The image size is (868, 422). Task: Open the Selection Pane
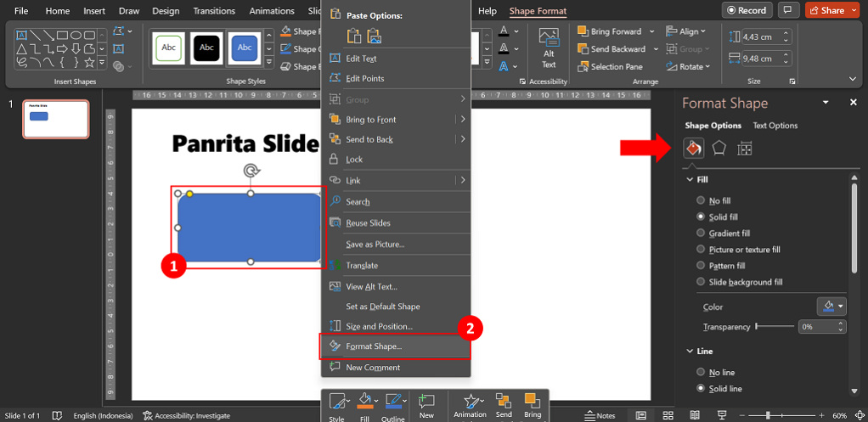[x=610, y=66]
